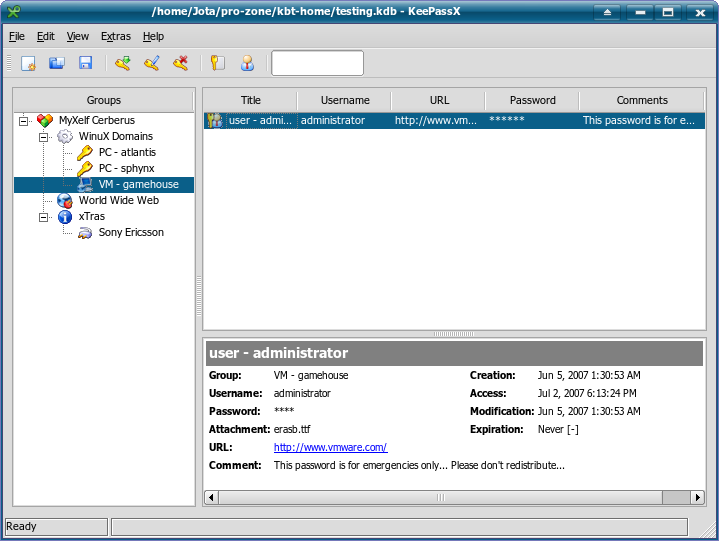Open the File menu

click(17, 36)
